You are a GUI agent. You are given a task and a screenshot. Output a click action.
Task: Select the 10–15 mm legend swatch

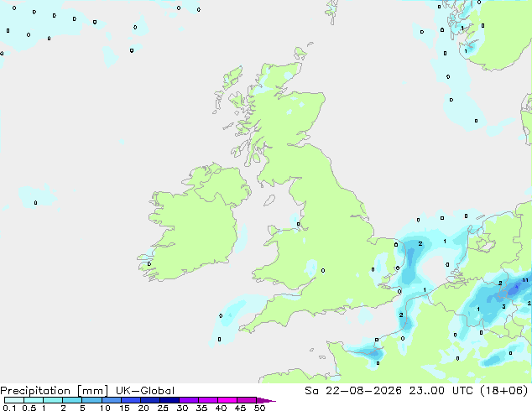[x=111, y=400]
